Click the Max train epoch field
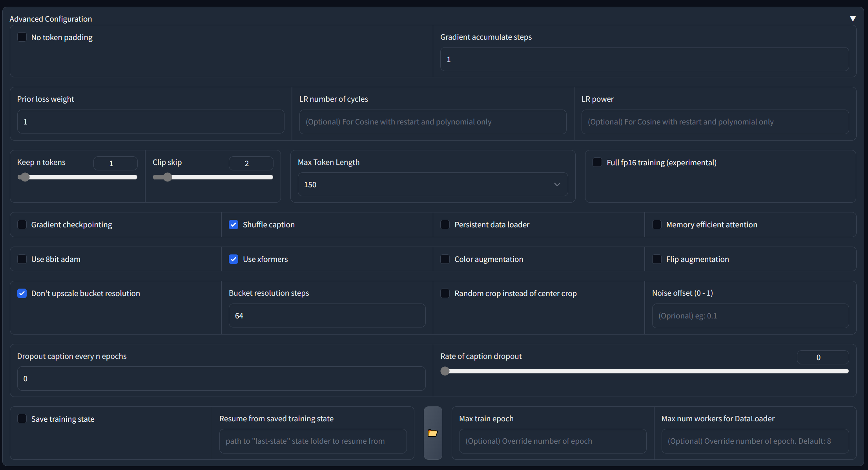 (x=552, y=441)
